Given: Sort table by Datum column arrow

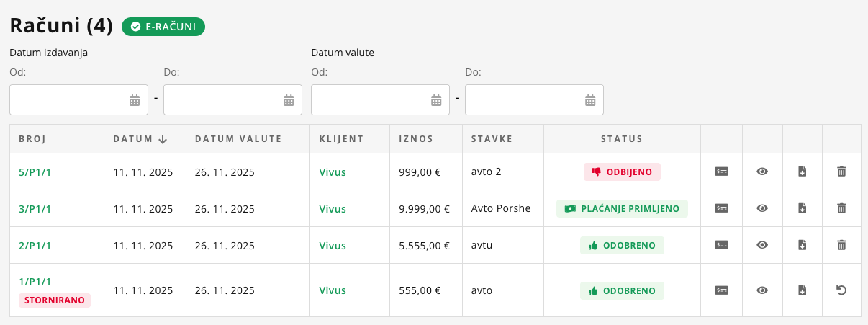Looking at the screenshot, I should tap(163, 139).
